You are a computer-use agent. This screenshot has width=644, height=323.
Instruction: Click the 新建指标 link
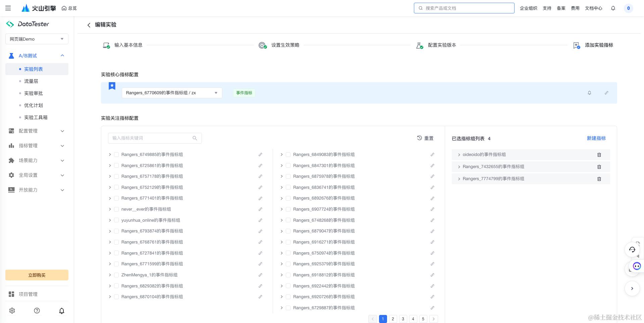[596, 138]
